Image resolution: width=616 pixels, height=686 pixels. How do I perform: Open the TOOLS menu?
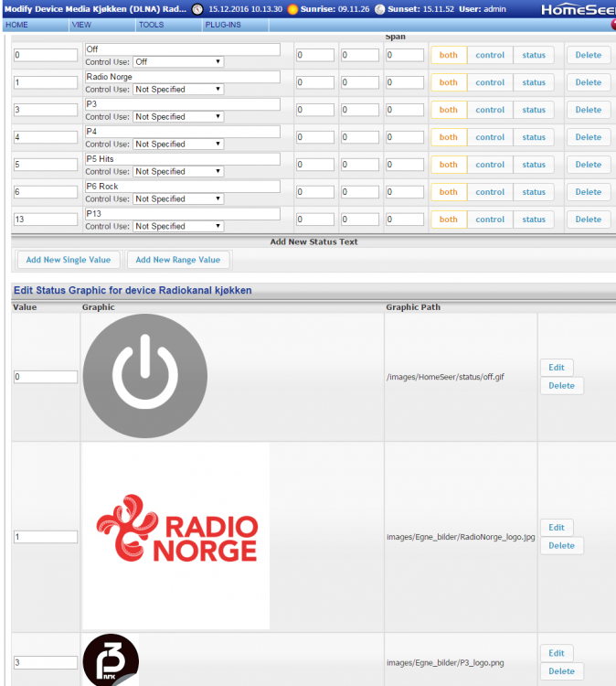(x=152, y=25)
